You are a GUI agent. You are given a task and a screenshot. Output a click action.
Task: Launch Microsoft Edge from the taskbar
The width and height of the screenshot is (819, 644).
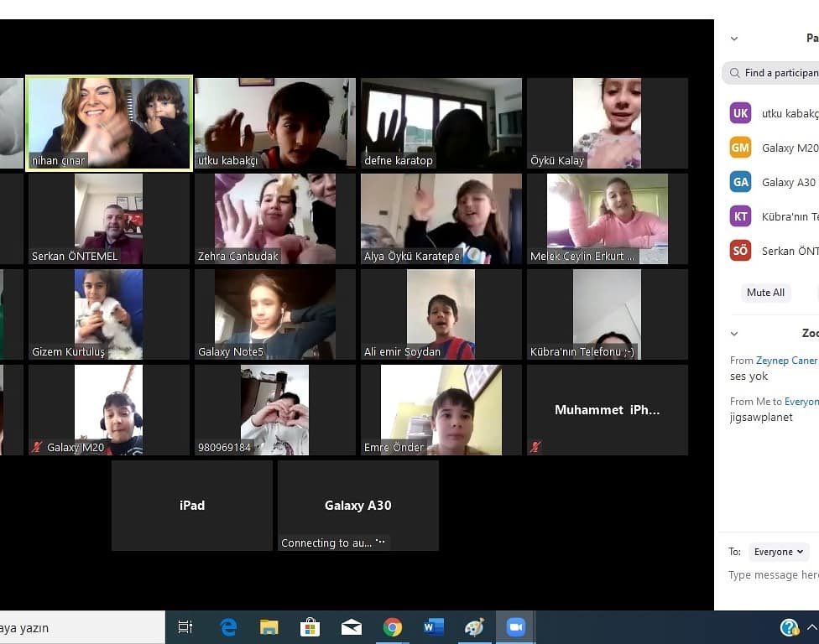pos(227,626)
